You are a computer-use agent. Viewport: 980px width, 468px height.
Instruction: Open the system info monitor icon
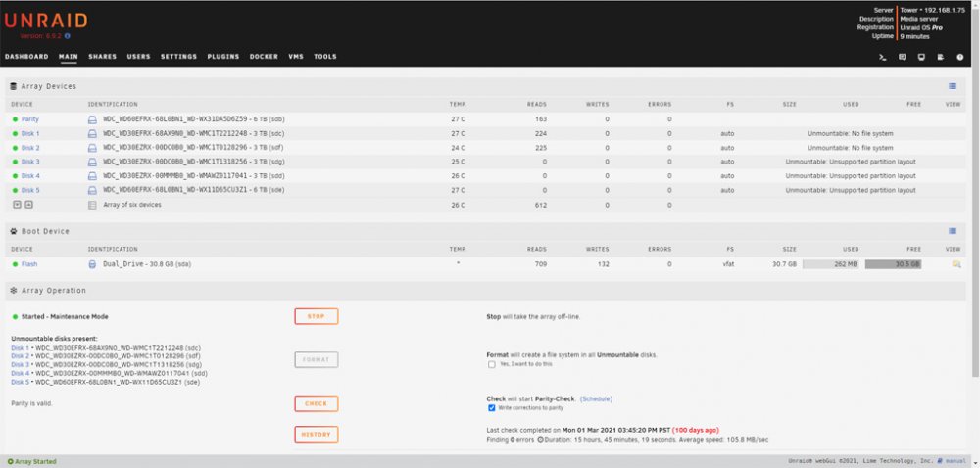(921, 57)
